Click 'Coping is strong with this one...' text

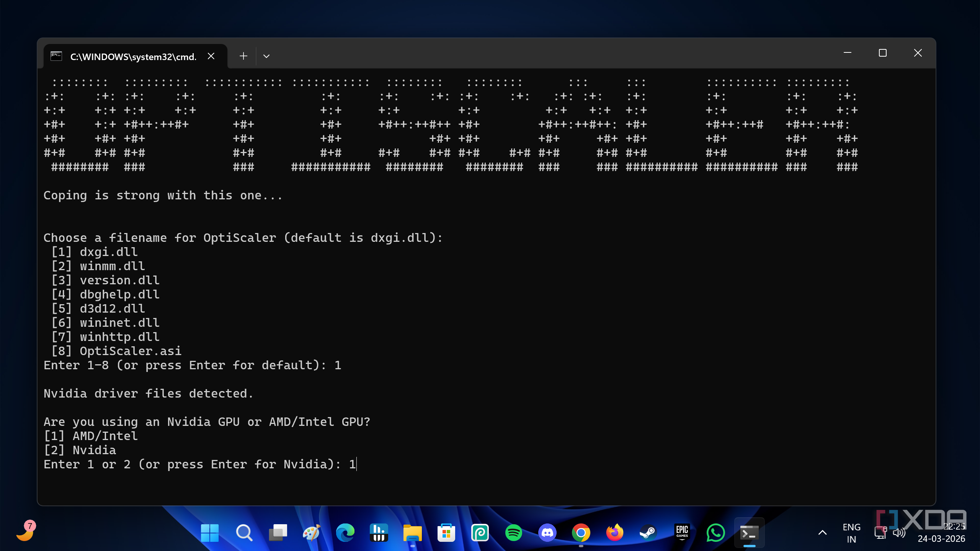pos(163,196)
